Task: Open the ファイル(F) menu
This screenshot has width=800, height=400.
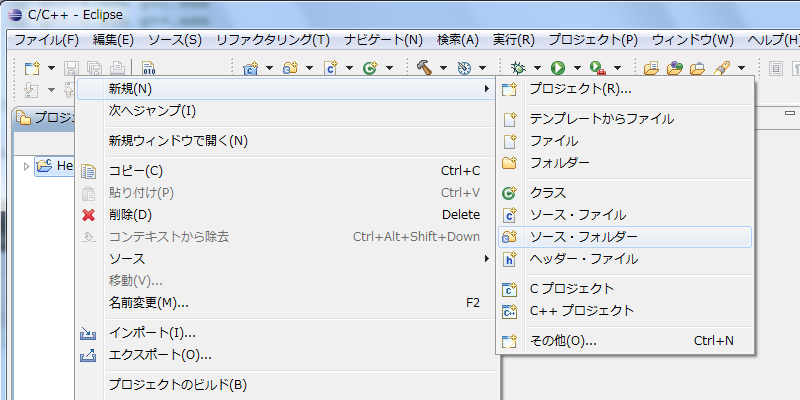Action: click(46, 40)
